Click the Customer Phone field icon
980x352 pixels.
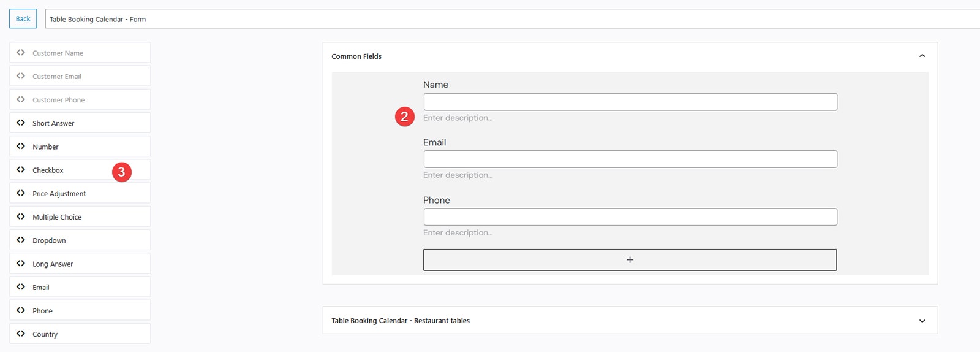coord(21,99)
